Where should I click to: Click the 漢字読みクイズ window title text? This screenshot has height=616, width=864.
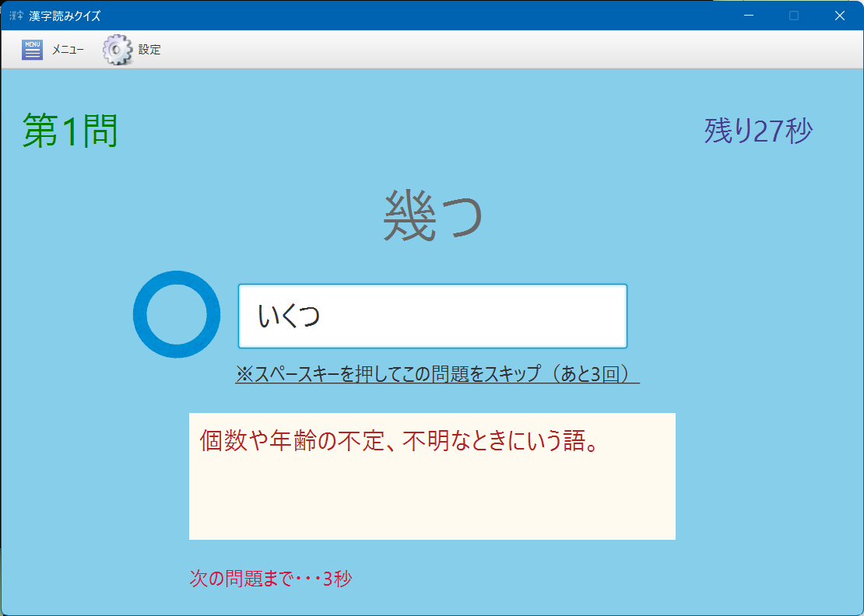coord(65,16)
